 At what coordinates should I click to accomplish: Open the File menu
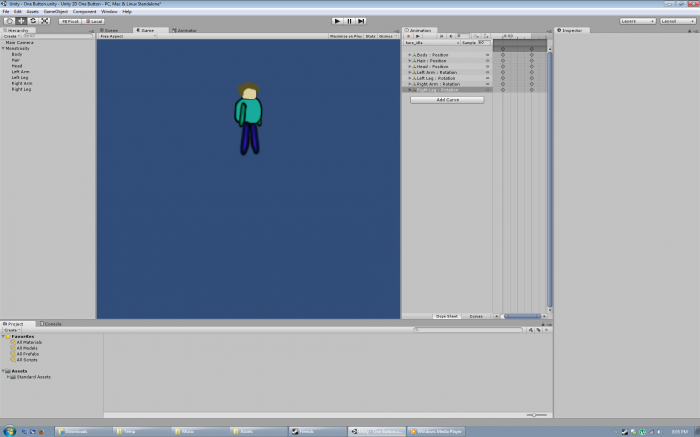pyautogui.click(x=6, y=12)
